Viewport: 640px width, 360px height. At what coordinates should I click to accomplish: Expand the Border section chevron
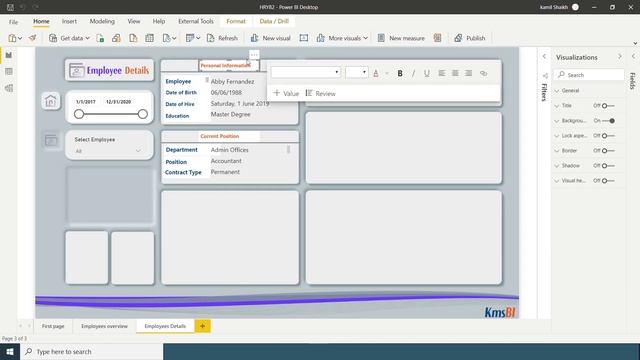(557, 151)
